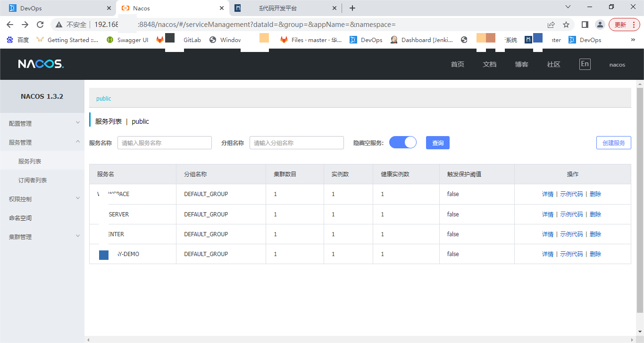Open the Chrome profile avatar
This screenshot has width=644, height=343.
600,25
